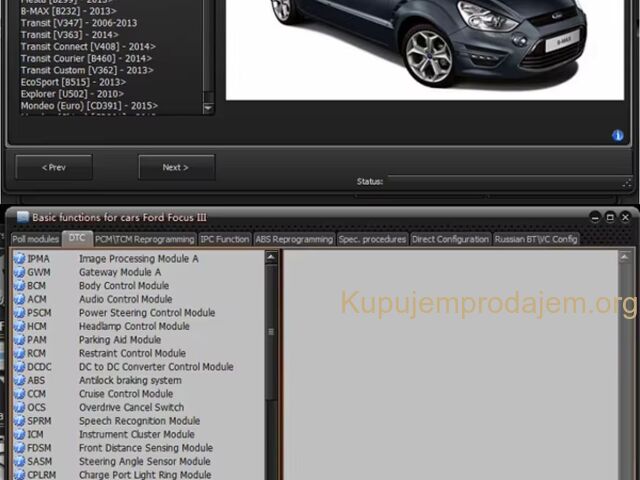Image resolution: width=640 pixels, height=480 pixels.
Task: Switch to the Poll modules tab
Action: click(x=35, y=240)
